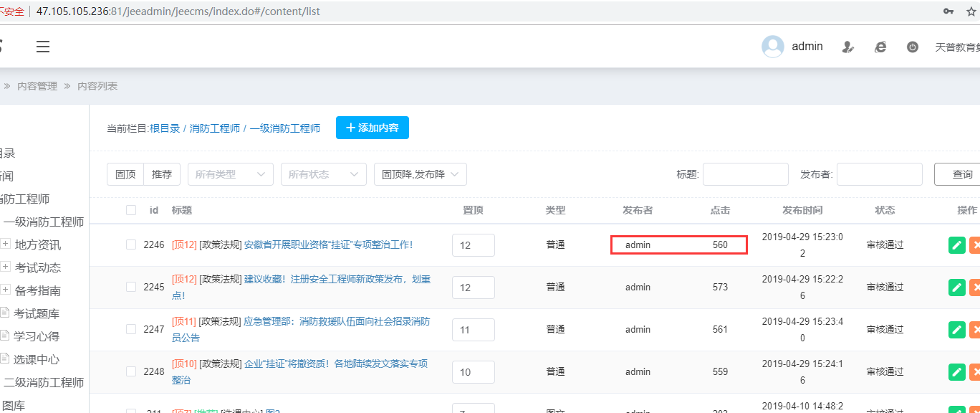Screen dimensions: 980x413
Task: Click 置顶 value field for row 2245
Action: click(x=474, y=288)
